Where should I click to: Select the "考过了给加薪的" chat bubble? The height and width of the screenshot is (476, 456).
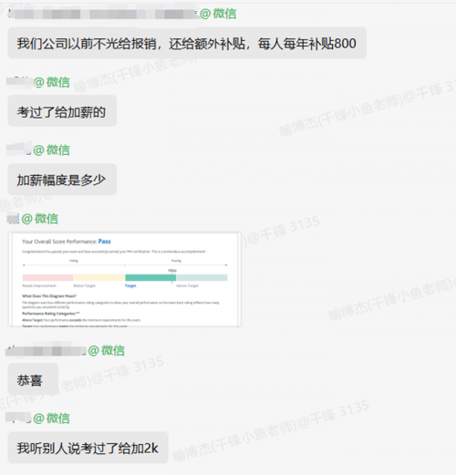coord(62,111)
